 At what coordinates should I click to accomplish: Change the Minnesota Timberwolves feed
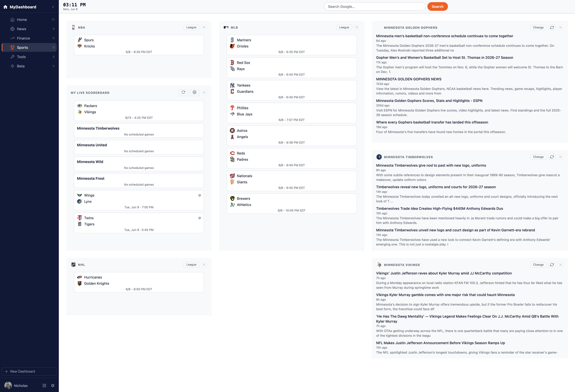tap(538, 157)
